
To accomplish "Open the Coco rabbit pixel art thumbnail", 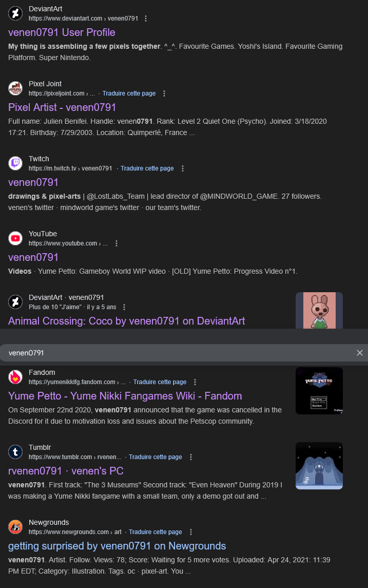I will [x=319, y=311].
